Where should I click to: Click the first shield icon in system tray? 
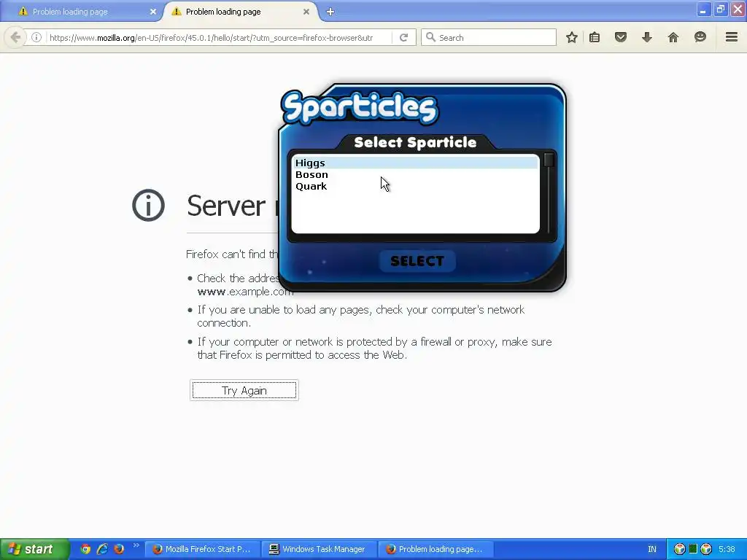[x=680, y=549]
